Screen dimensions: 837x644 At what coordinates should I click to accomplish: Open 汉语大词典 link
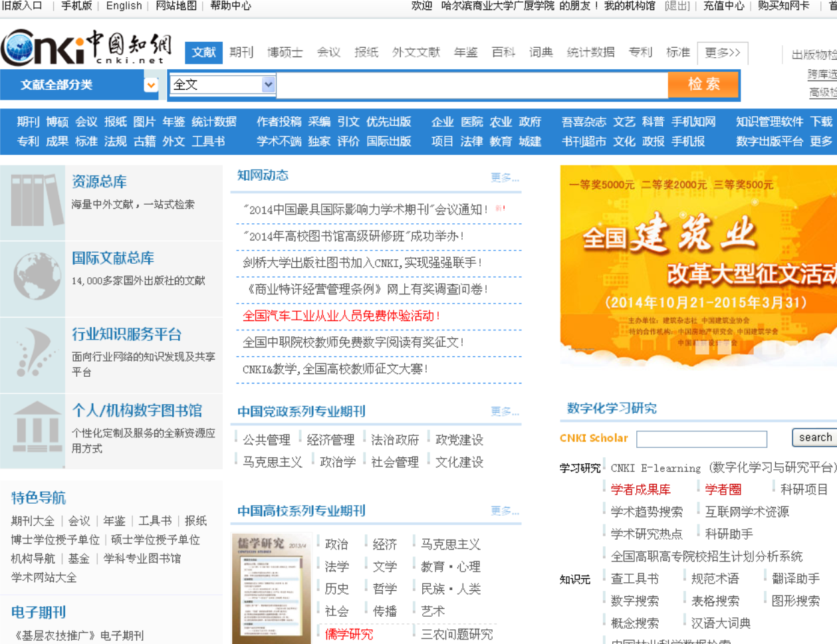click(x=721, y=623)
